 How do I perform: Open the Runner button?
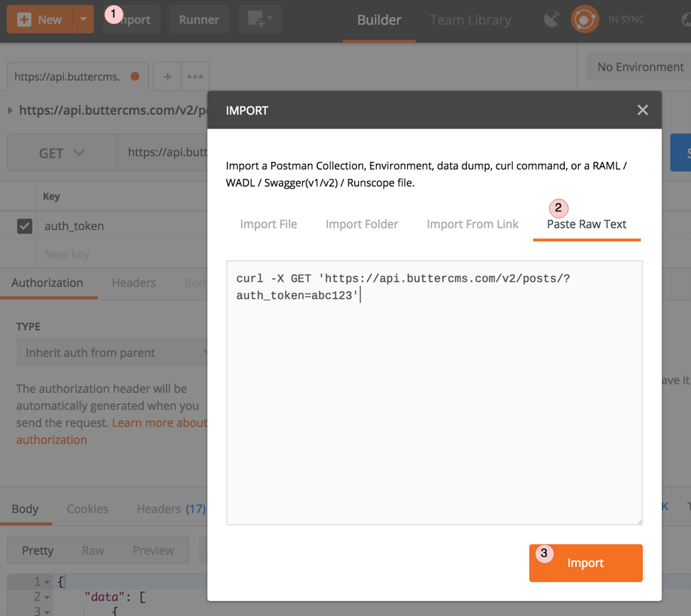(199, 19)
